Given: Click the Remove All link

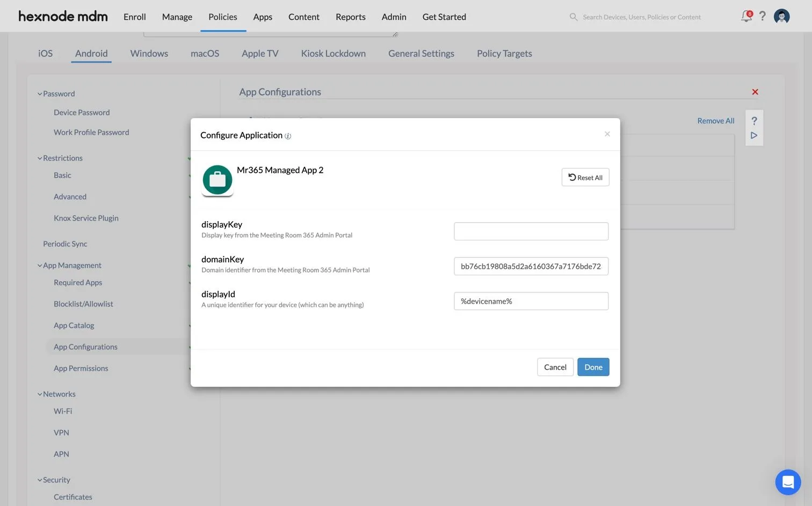Looking at the screenshot, I should click(x=716, y=121).
